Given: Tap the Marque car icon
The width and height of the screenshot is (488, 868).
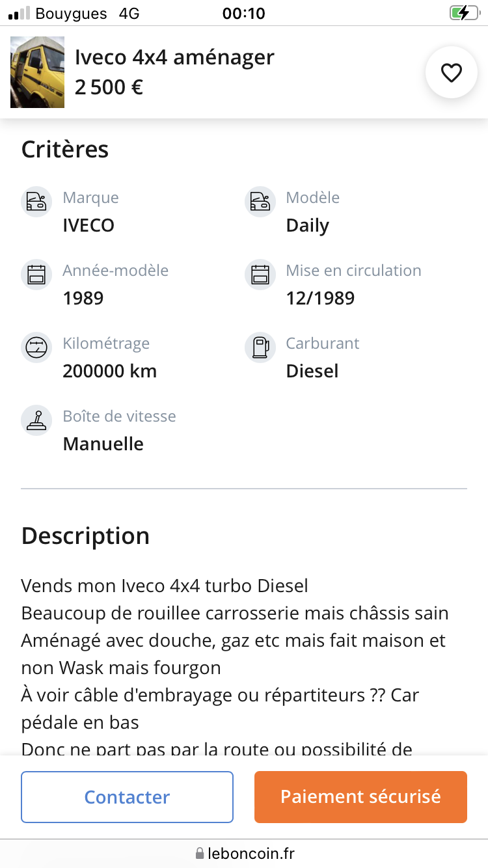Looking at the screenshot, I should (36, 202).
